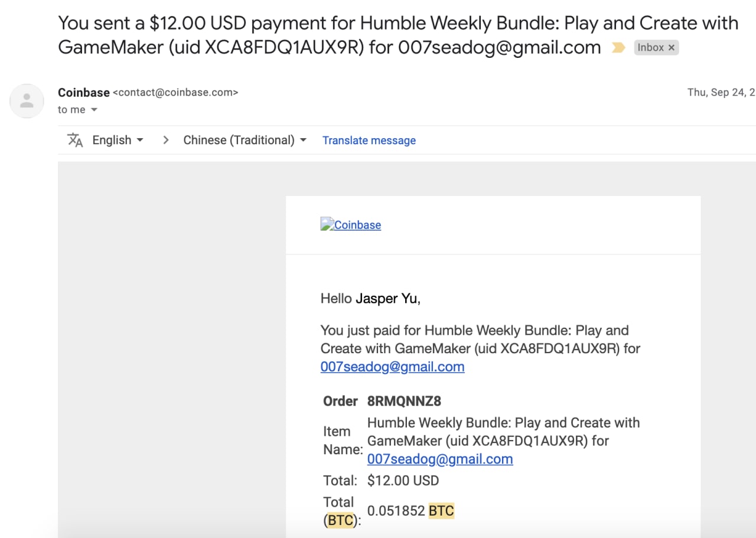Click the arrow between the language selectors
This screenshot has width=756, height=538.
coord(166,140)
